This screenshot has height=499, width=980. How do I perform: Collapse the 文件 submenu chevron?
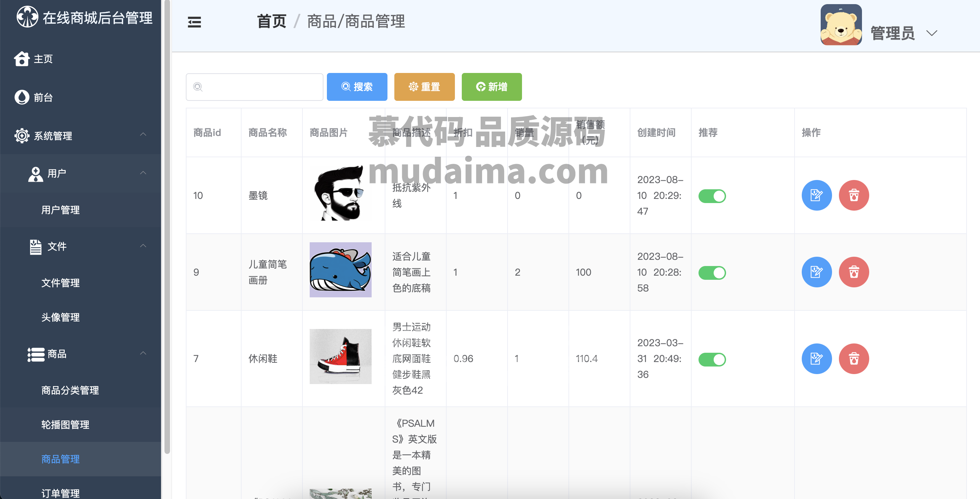[143, 246]
